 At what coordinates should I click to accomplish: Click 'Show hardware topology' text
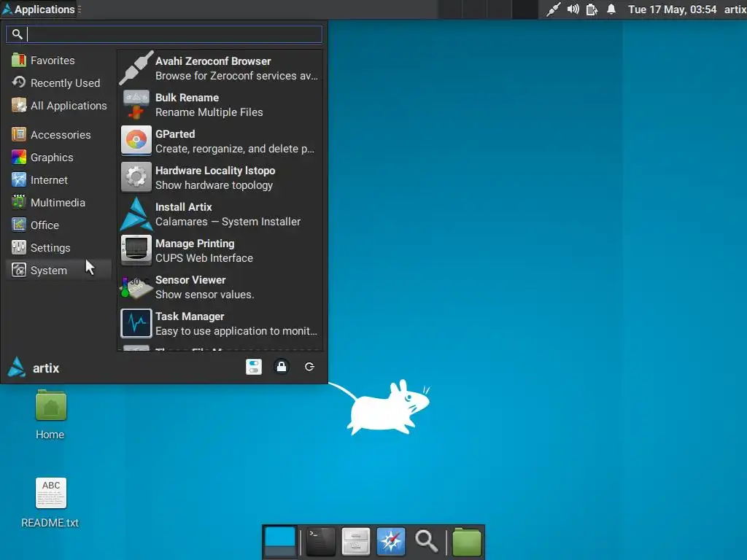[x=214, y=185]
